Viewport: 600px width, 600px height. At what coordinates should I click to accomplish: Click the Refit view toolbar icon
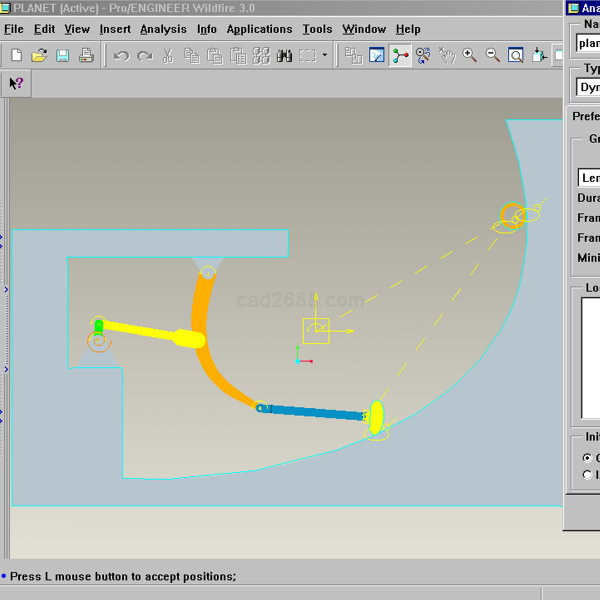[516, 56]
